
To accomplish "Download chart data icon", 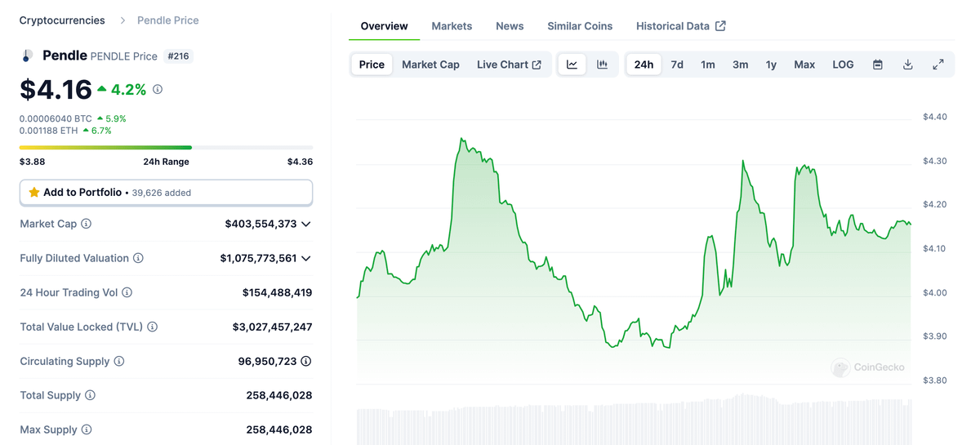I will [907, 65].
